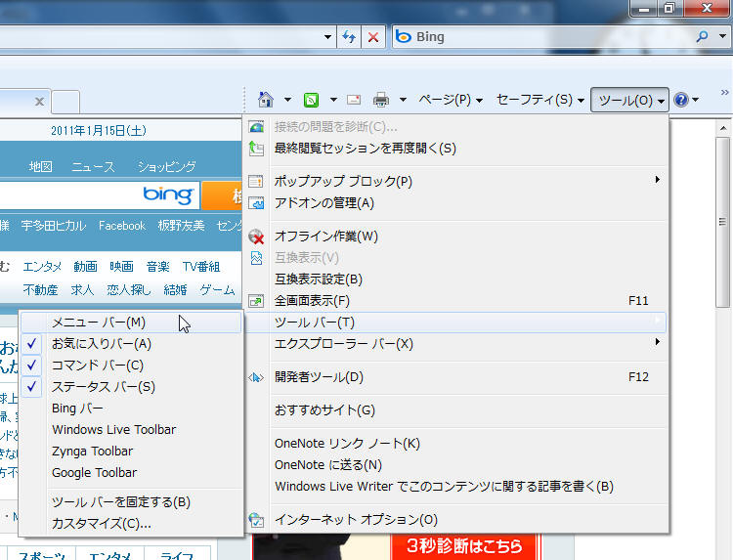Viewport: 733px width, 560px height.
Task: Click the Internet Options icon at menu bottom
Action: click(x=256, y=520)
